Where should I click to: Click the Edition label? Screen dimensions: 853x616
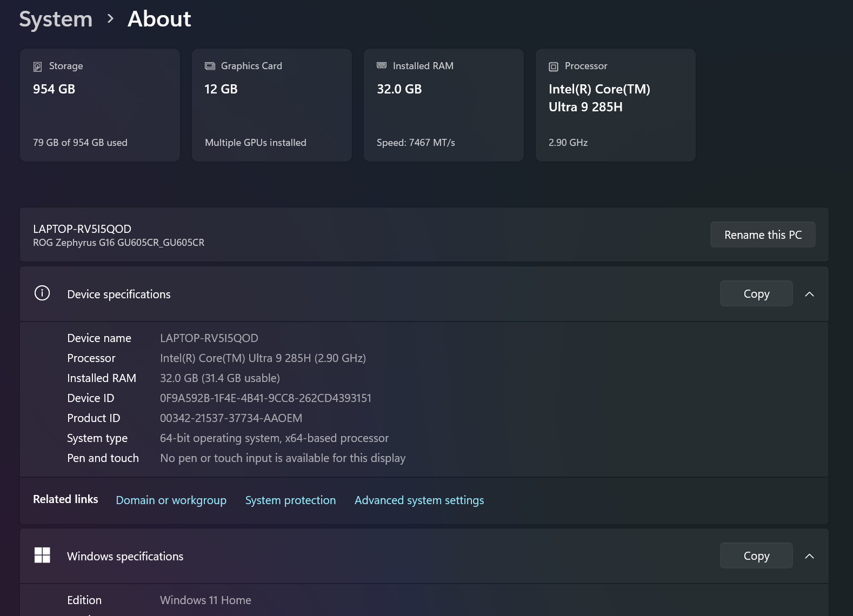point(84,600)
